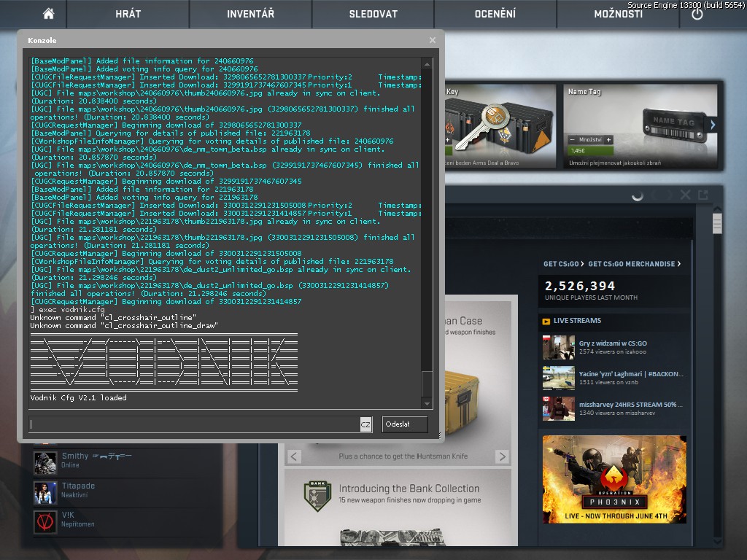The width and height of the screenshot is (747, 560).
Task: Open the Arms Deal key store item
Action: (x=500, y=126)
